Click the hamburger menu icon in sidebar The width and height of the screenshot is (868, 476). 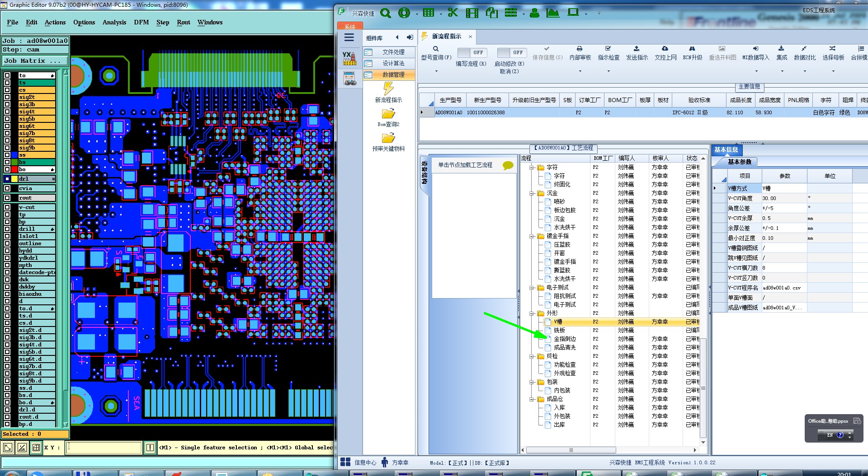pyautogui.click(x=349, y=37)
